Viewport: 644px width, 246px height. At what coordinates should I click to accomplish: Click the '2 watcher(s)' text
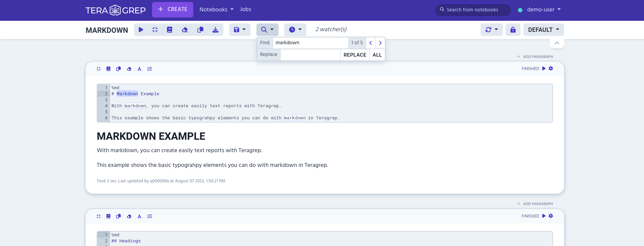331,29
